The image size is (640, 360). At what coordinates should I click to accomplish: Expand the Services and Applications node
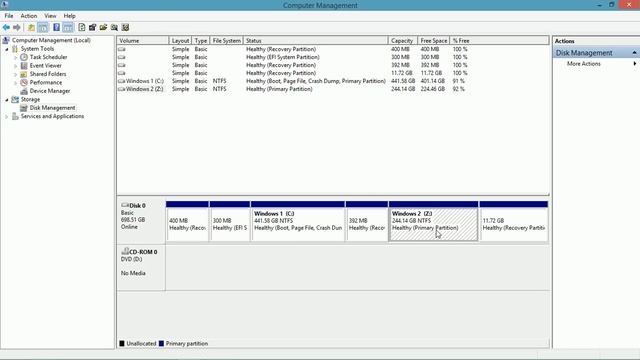(7, 117)
